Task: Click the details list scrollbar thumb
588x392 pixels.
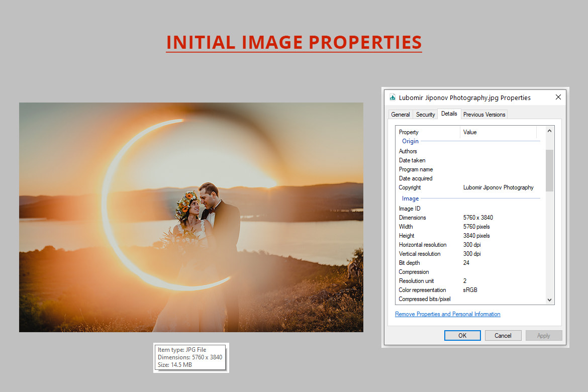Action: click(549, 171)
